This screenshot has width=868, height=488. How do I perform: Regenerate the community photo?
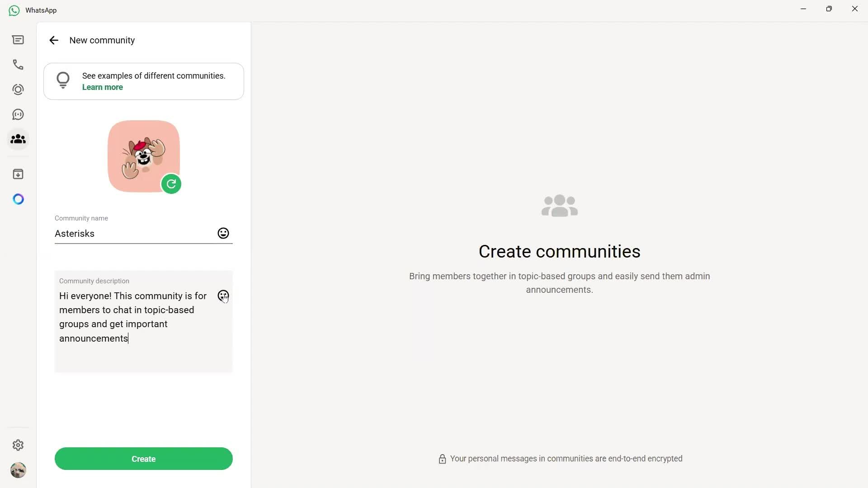pyautogui.click(x=170, y=184)
